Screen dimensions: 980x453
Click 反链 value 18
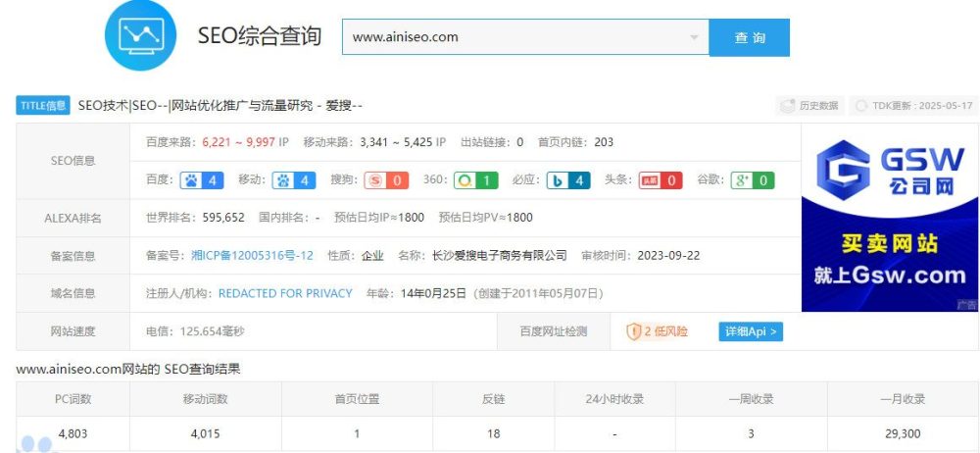[493, 433]
